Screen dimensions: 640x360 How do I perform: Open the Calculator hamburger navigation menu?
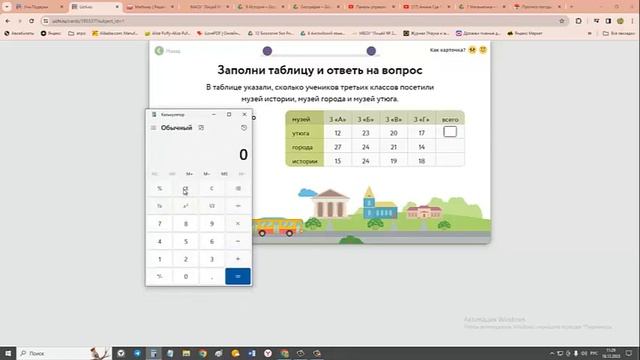point(153,128)
